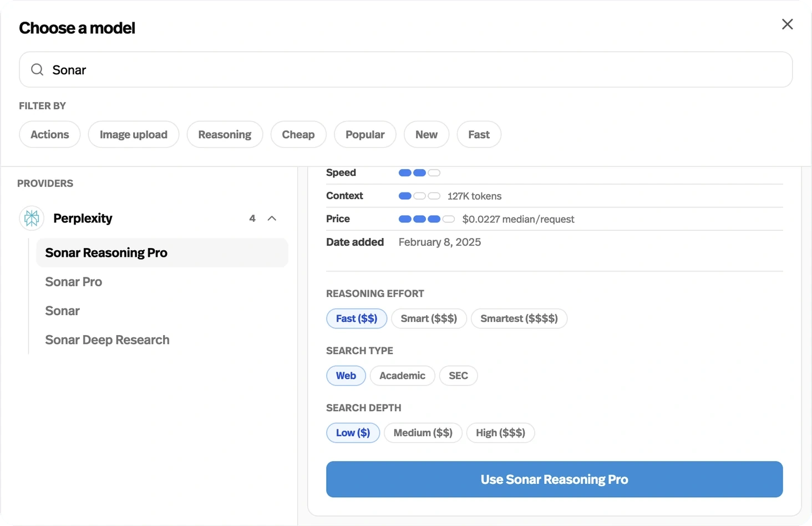Pick SEC as the search type
Image resolution: width=812 pixels, height=526 pixels.
tap(459, 376)
